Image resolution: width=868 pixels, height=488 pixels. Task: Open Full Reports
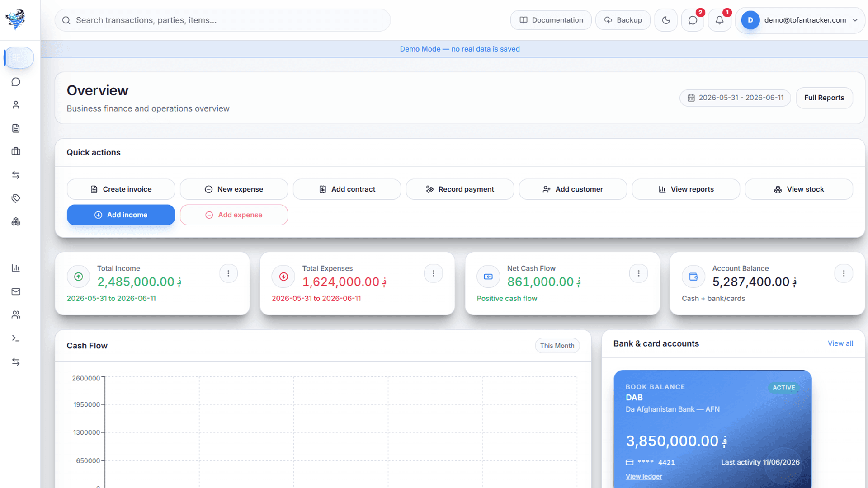824,98
